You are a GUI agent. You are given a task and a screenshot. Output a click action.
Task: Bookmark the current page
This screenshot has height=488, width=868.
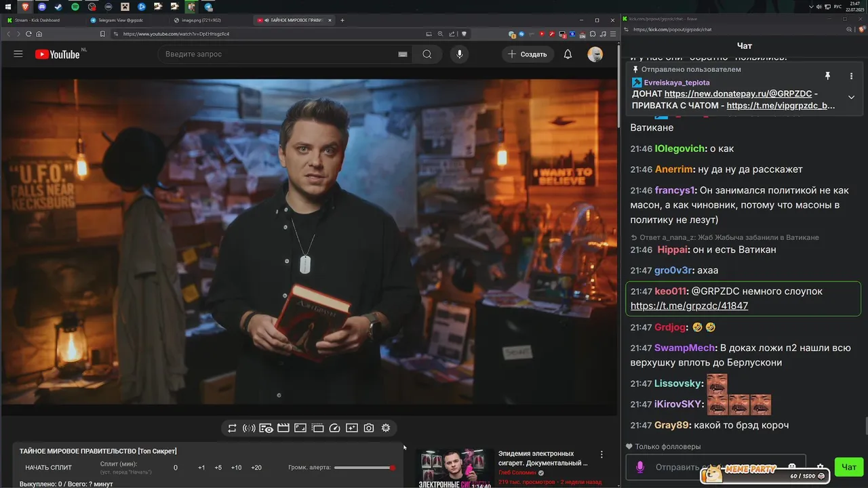pos(102,34)
